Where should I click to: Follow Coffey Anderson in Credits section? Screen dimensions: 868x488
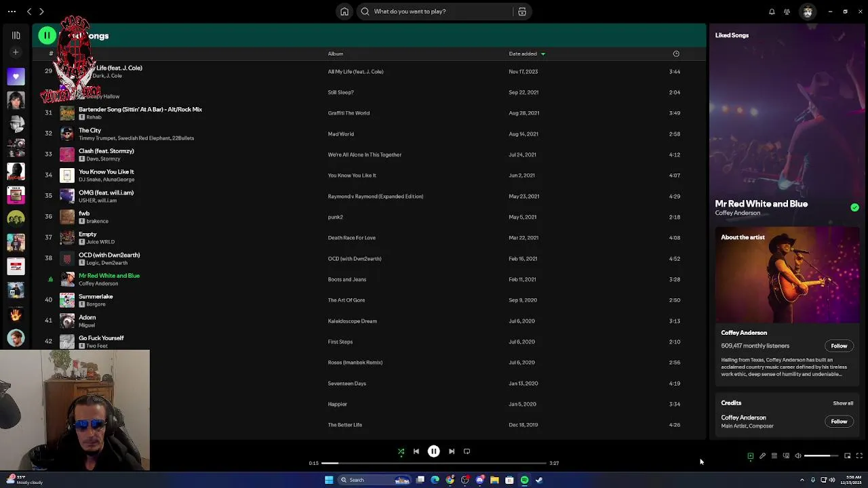point(839,422)
